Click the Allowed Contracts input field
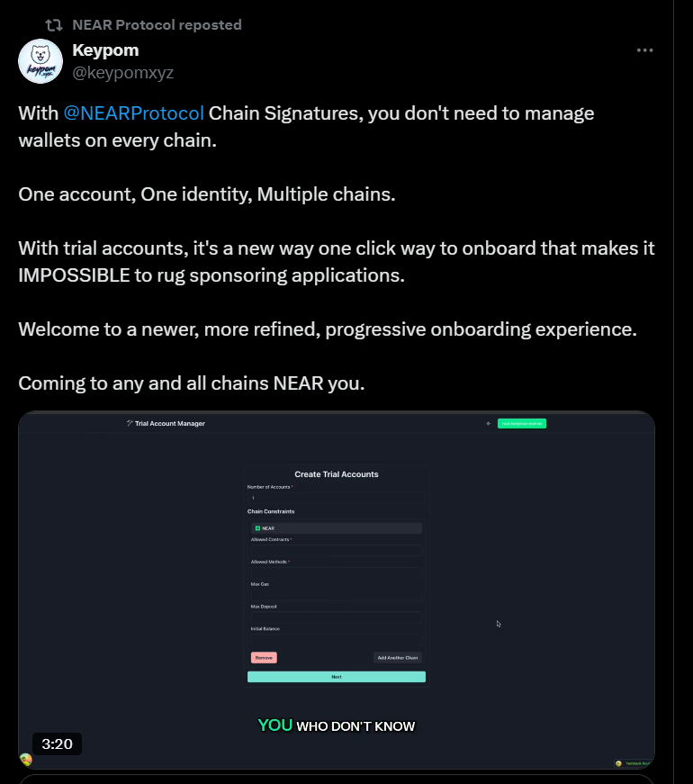This screenshot has height=784, width=693. click(336, 550)
